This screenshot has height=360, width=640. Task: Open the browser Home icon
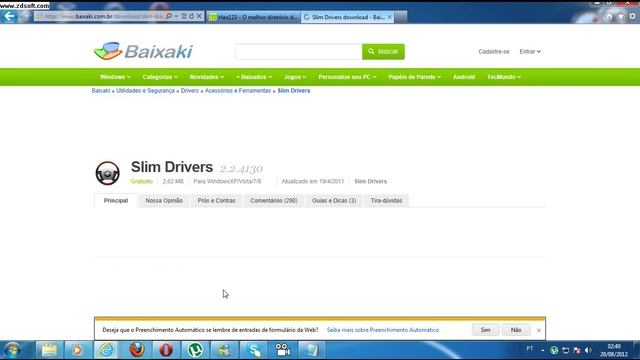point(609,16)
